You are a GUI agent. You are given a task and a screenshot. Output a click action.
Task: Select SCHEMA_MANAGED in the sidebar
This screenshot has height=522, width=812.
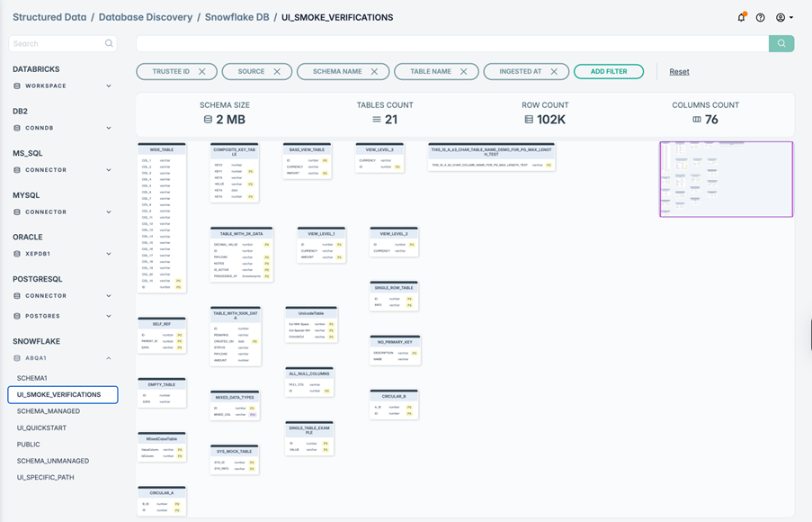click(x=49, y=411)
